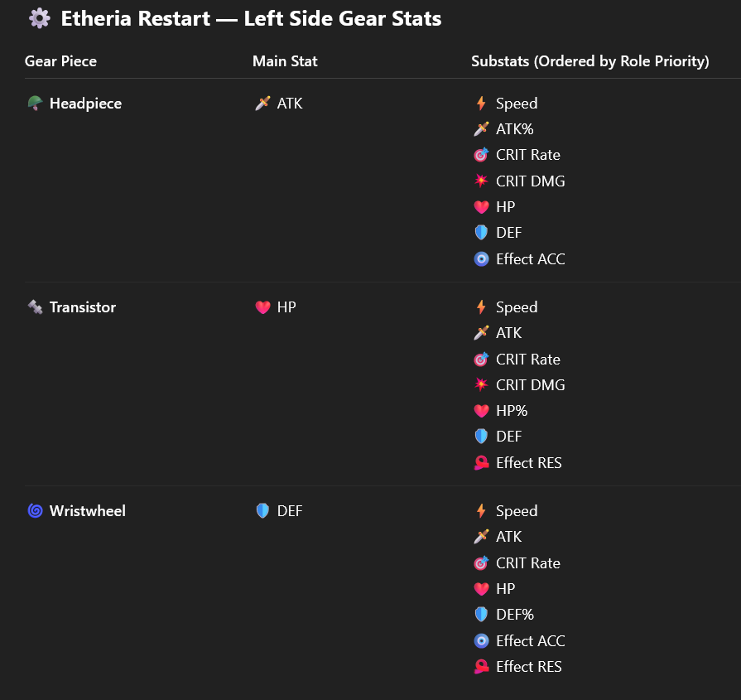Click the red icon beside Transistor Effect RES
Image resolution: width=741 pixels, height=700 pixels.
tap(481, 462)
